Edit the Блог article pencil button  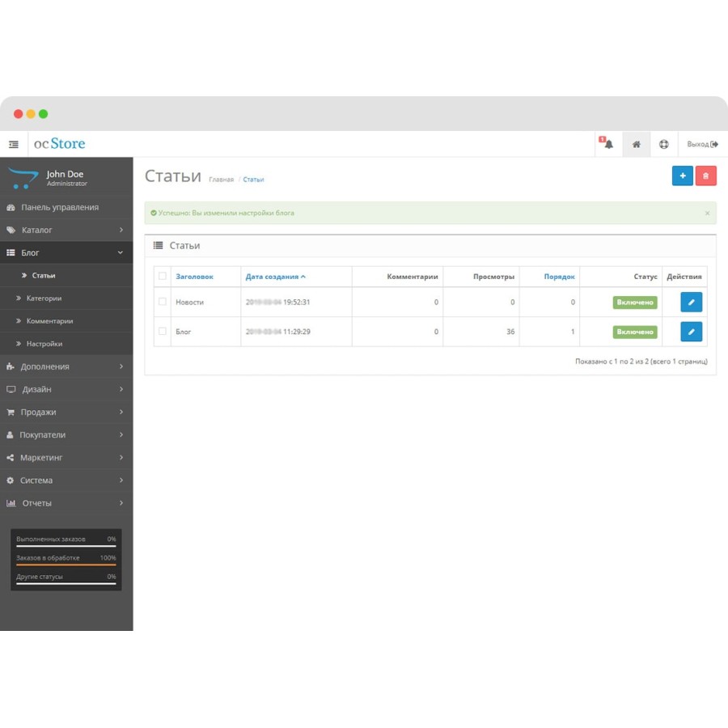click(692, 332)
